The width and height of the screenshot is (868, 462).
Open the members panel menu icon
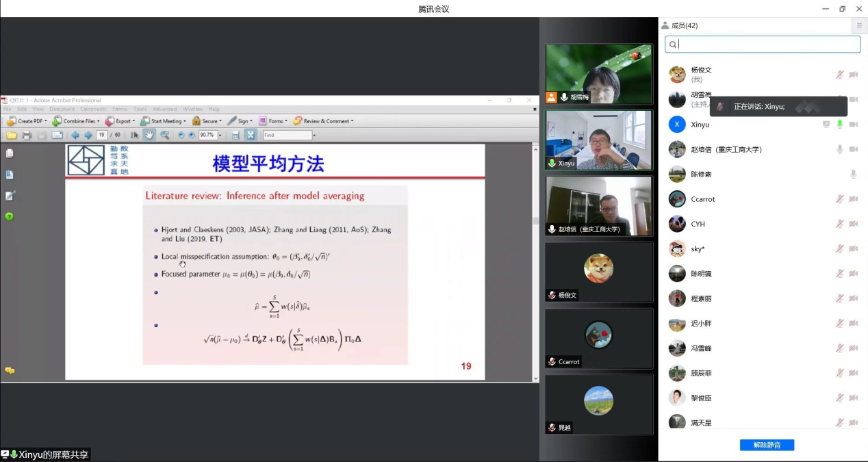[x=858, y=25]
